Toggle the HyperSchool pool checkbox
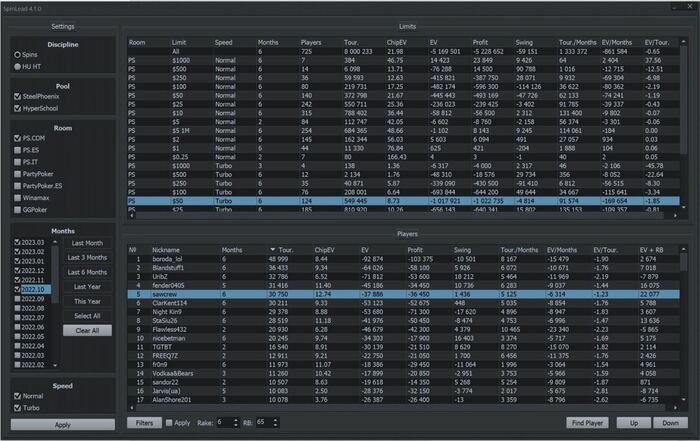 (17, 108)
